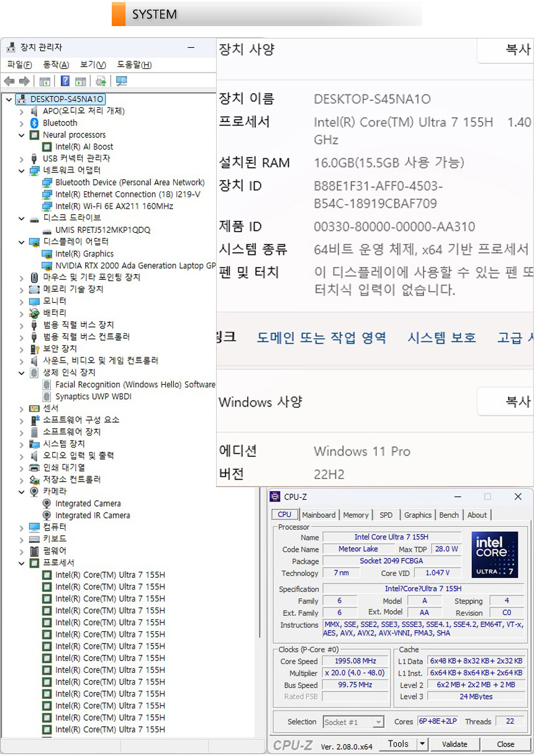Click the Windows 11 Pro edition text

point(362,451)
